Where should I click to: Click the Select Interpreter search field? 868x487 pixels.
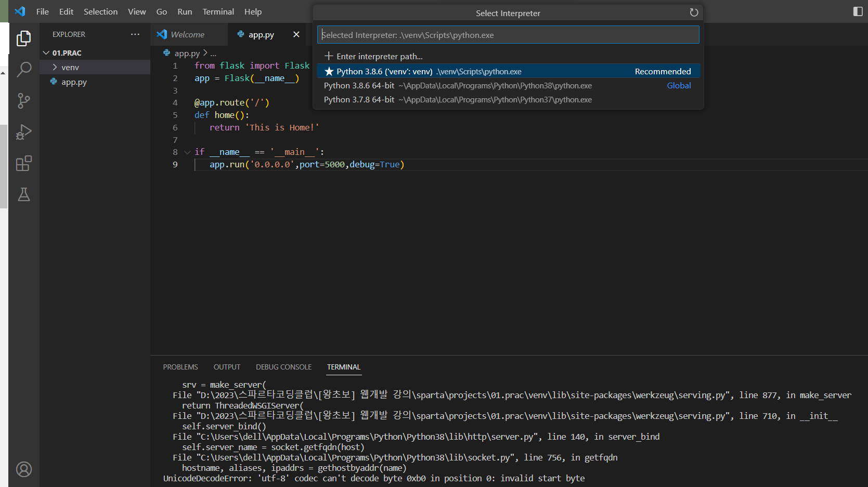(x=508, y=35)
